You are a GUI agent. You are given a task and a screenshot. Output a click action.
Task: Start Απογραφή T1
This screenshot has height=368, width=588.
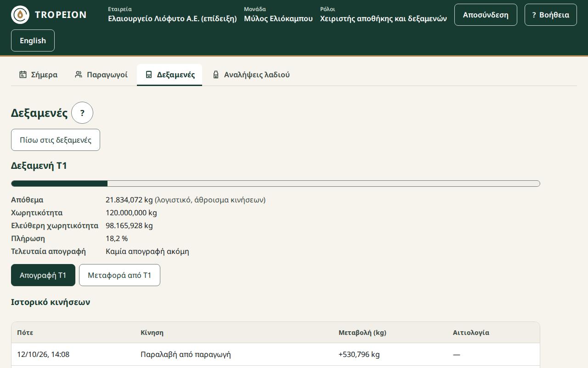click(43, 275)
